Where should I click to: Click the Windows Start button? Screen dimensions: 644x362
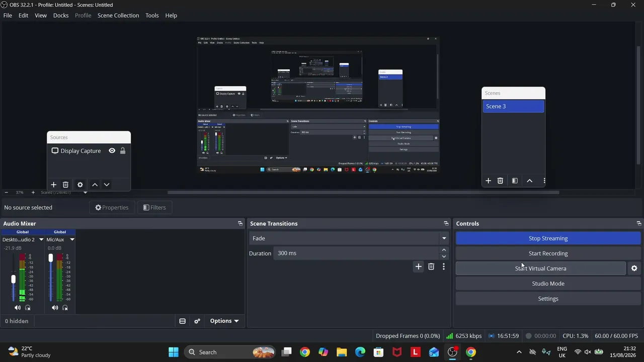coord(174,352)
